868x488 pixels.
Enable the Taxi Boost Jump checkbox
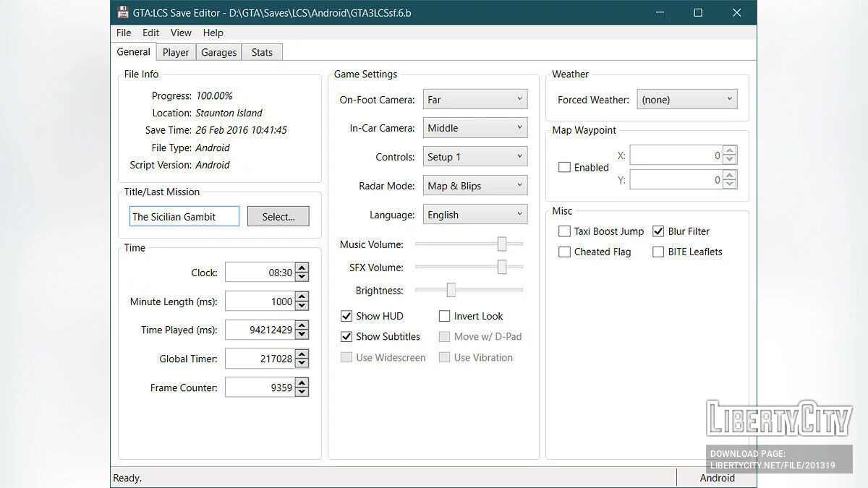(x=564, y=231)
